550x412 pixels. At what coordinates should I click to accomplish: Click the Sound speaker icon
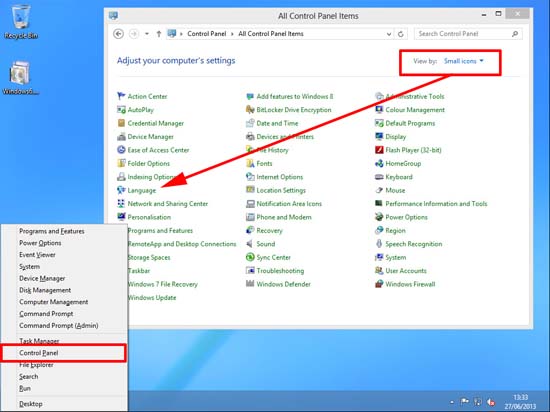250,244
